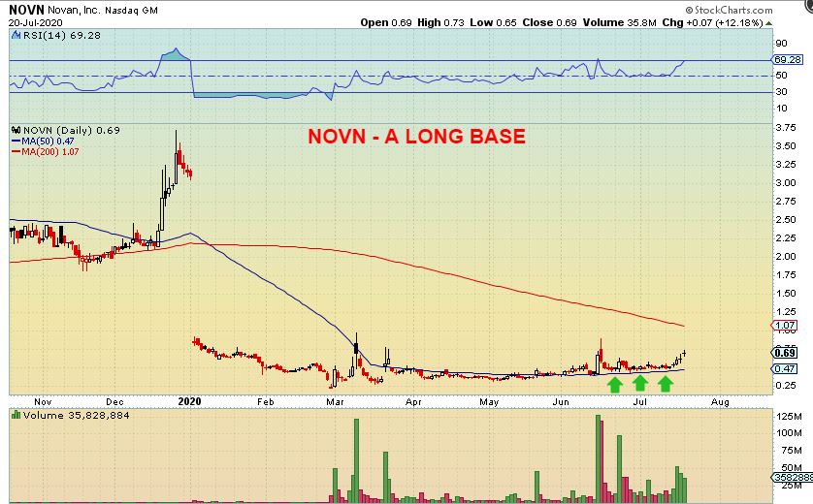Viewport: 813px width, 504px height.
Task: Click the 2020 year label on time axis
Action: 189,401
